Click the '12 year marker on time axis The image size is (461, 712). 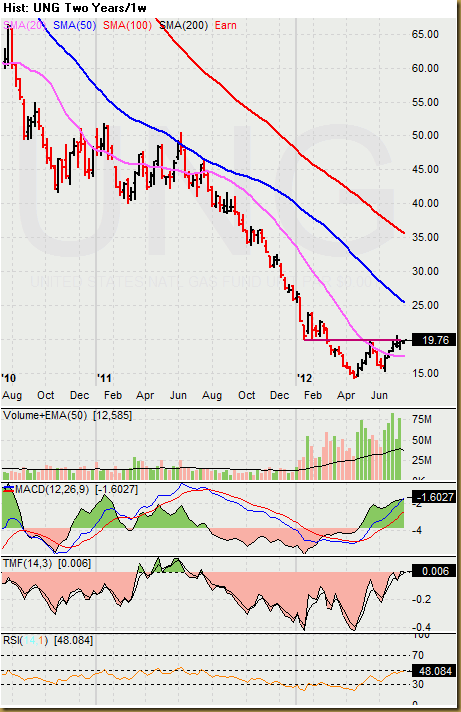pos(305,378)
